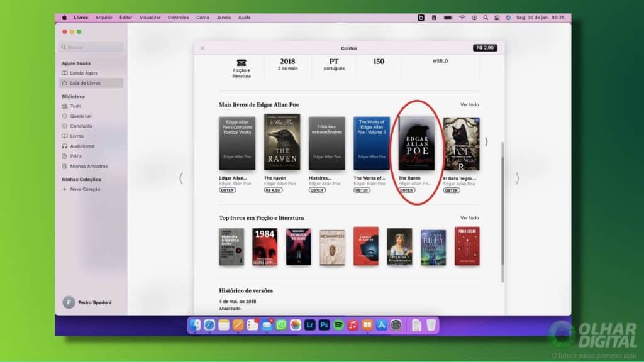Open Trash in the dock

[431, 325]
